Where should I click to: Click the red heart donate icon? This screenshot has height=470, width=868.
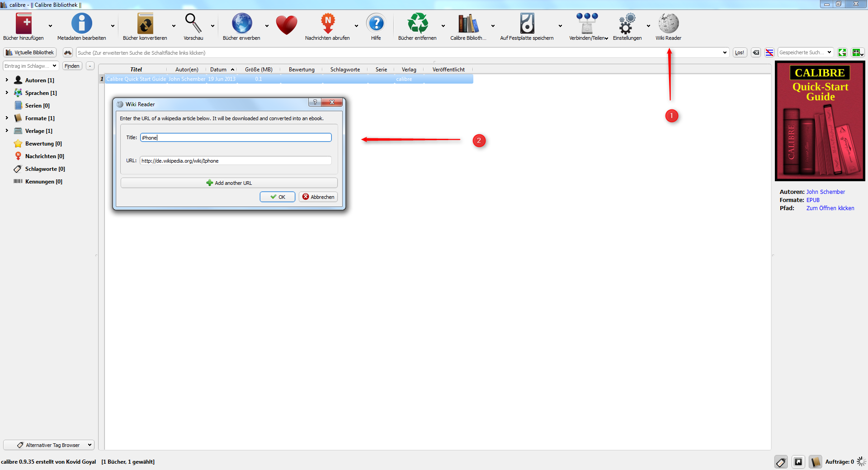[x=287, y=25]
